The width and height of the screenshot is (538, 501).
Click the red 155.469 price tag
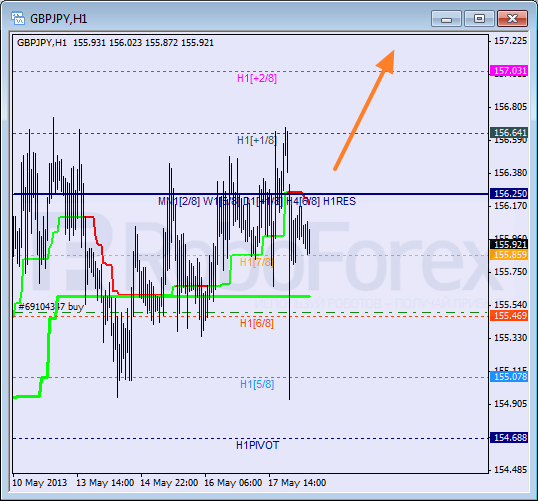(509, 315)
